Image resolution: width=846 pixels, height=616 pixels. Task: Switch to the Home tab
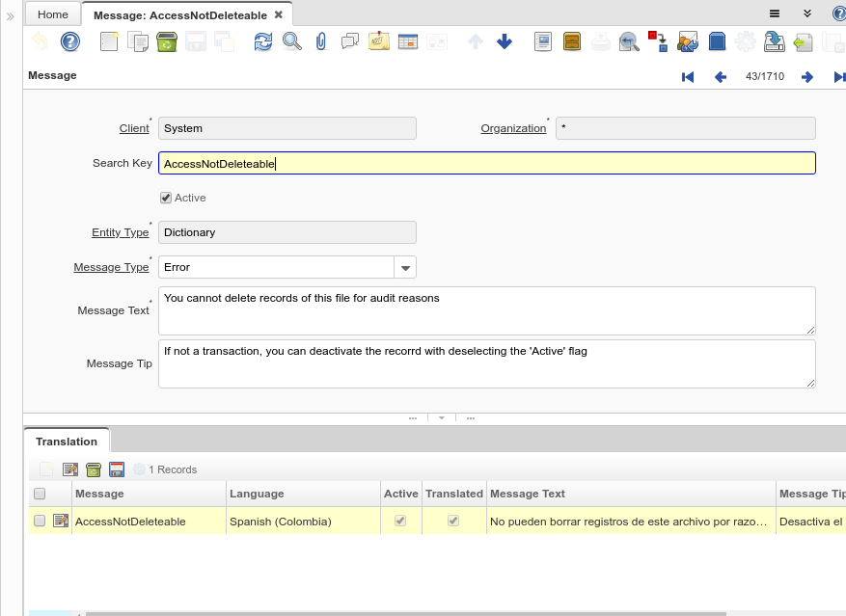click(53, 14)
